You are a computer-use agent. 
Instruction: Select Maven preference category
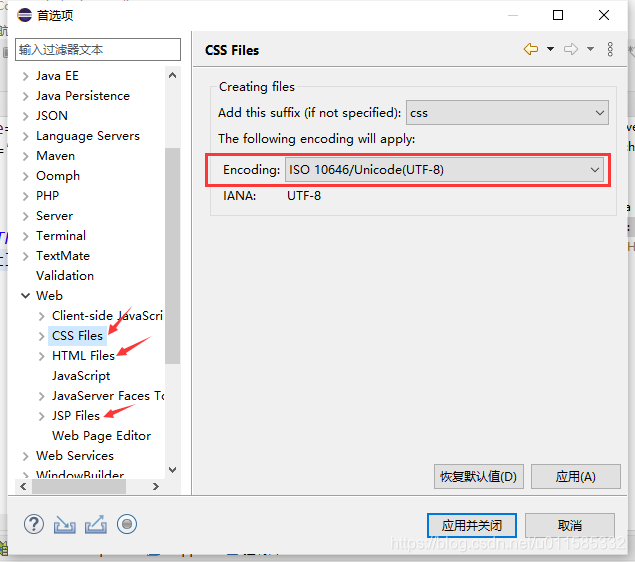pyautogui.click(x=55, y=155)
